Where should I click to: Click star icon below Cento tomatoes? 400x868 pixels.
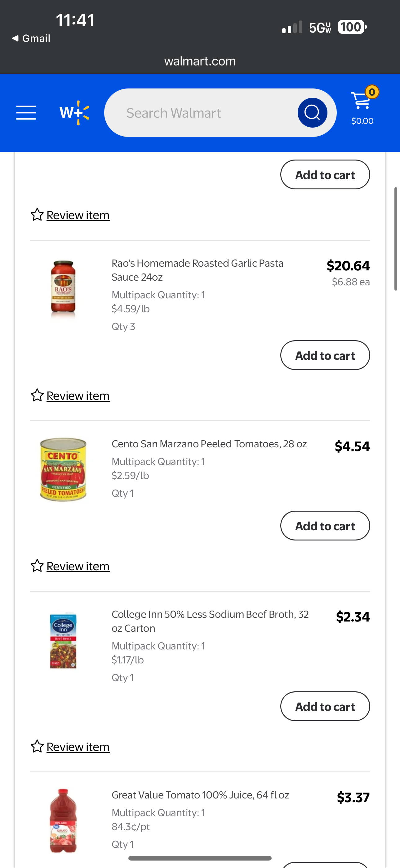[x=37, y=566]
